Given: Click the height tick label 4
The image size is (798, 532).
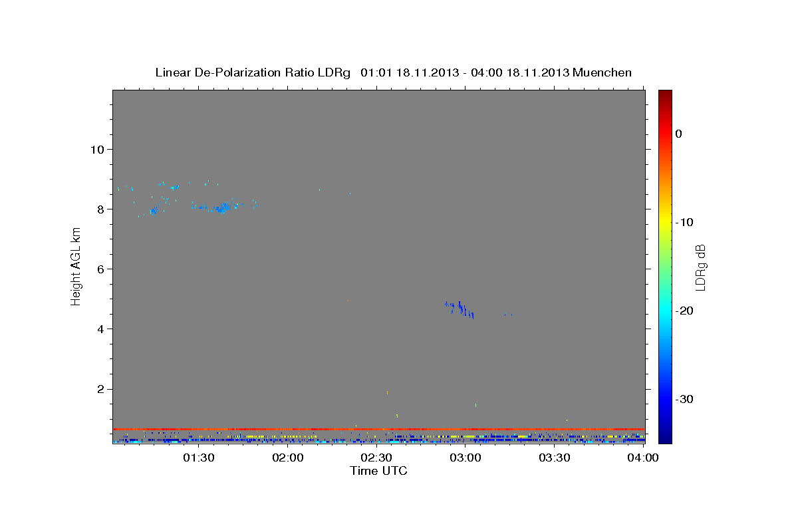Looking at the screenshot, I should pos(100,329).
